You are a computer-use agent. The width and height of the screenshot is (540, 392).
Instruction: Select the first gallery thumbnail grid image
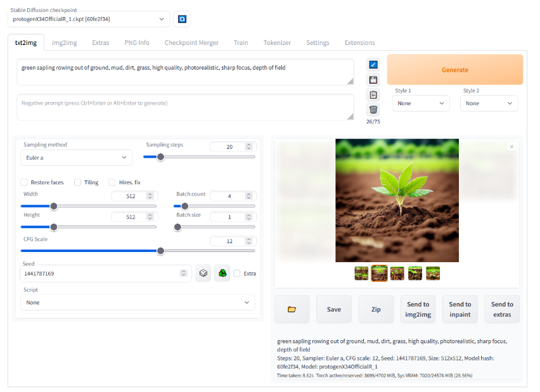[x=361, y=274]
